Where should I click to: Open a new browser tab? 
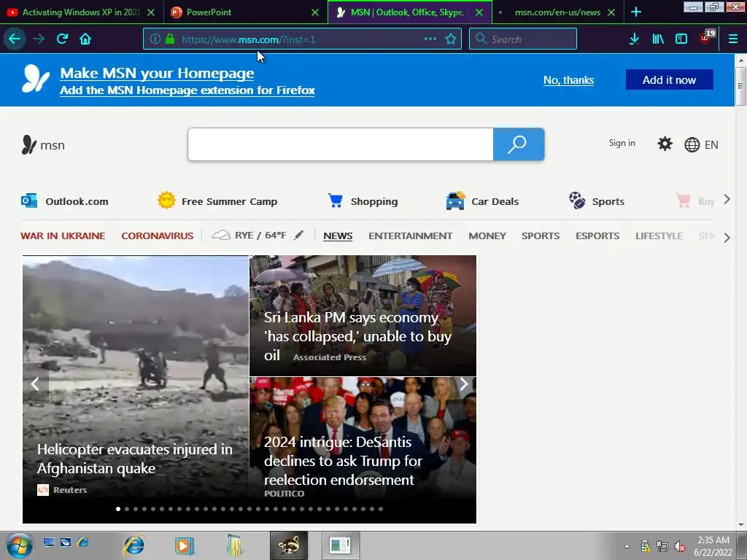click(636, 12)
